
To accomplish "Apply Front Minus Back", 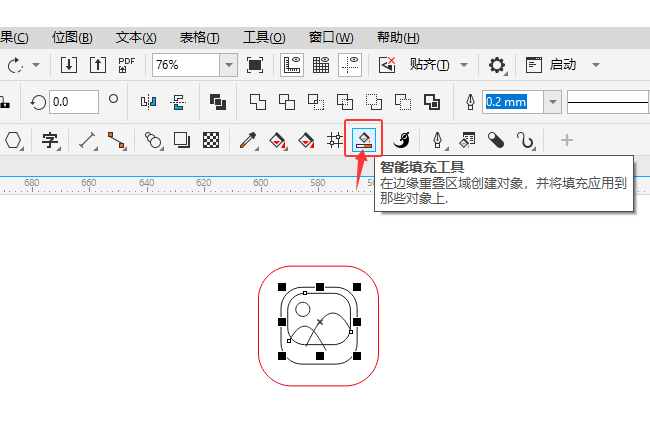I will pyautogui.click(x=374, y=102).
